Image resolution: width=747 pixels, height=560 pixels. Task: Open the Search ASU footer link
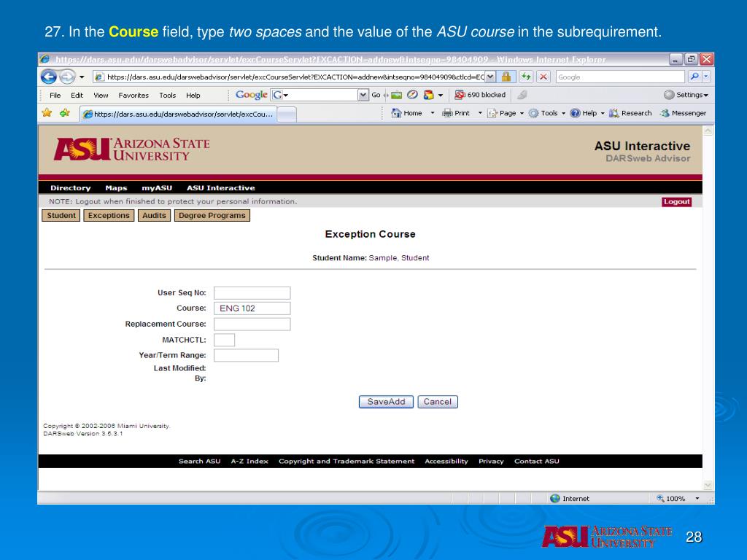[x=199, y=461]
